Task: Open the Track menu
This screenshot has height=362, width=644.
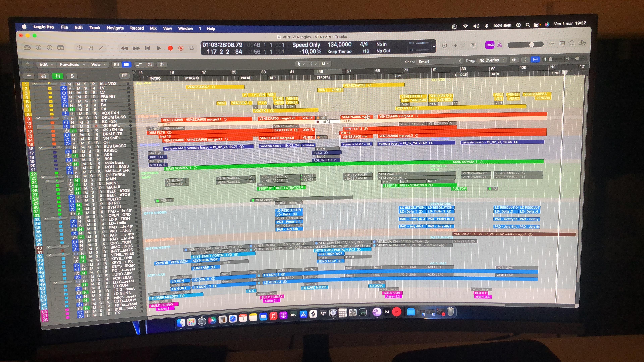Action: (x=95, y=28)
